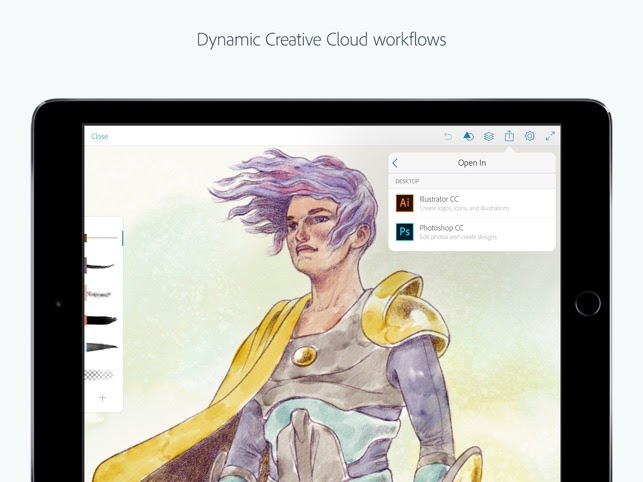Select the third textured brush
Viewport: 643px width, 482px height.
(x=101, y=293)
